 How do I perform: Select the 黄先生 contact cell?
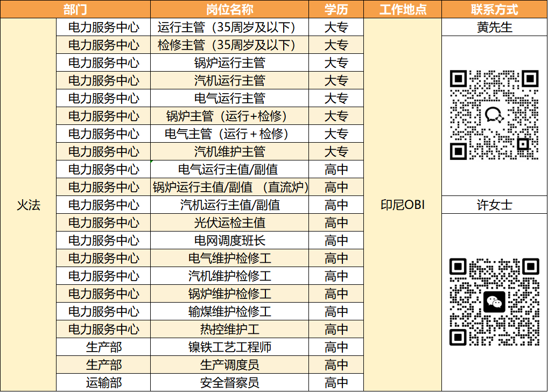495,27
